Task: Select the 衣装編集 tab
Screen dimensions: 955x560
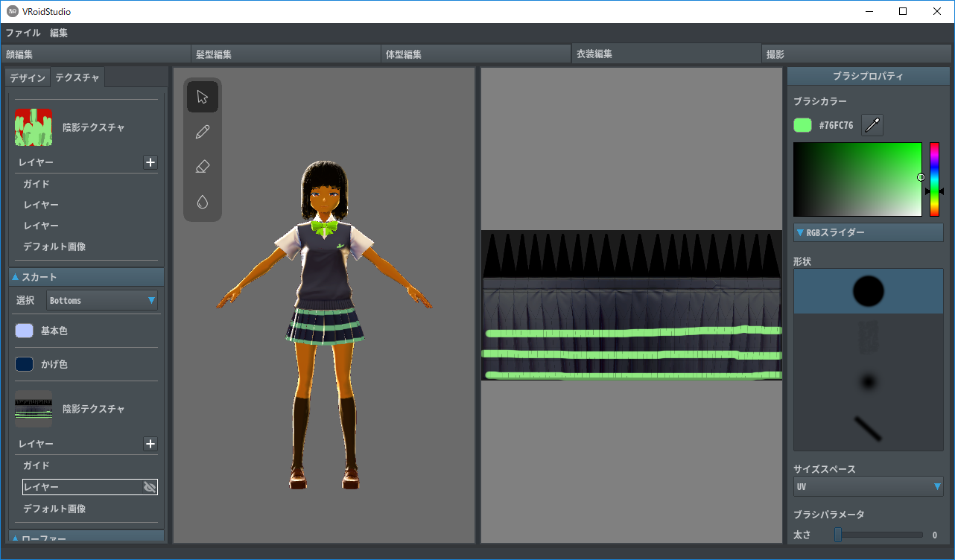Action: click(x=667, y=54)
